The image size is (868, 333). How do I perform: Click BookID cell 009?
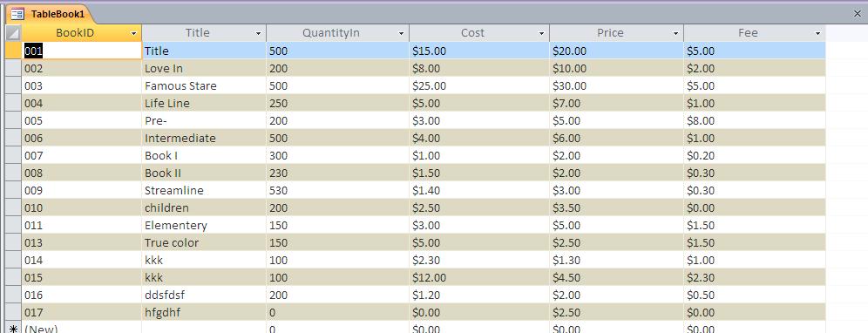82,191
